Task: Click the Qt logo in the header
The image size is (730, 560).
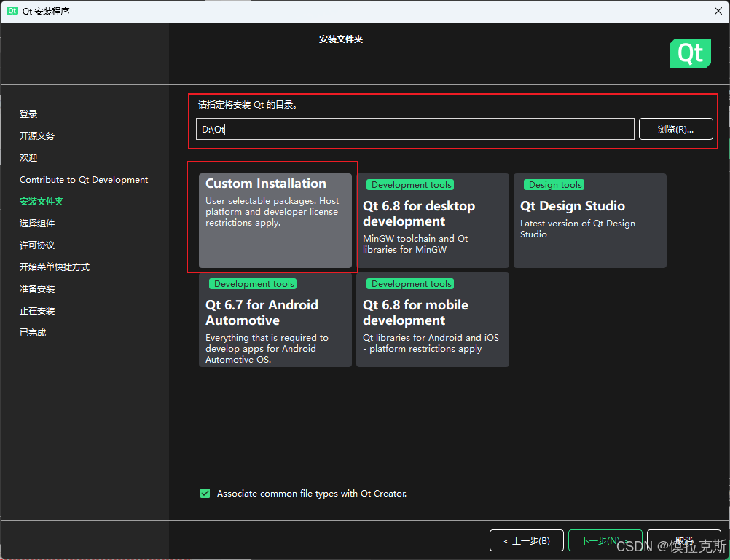Action: [x=691, y=53]
